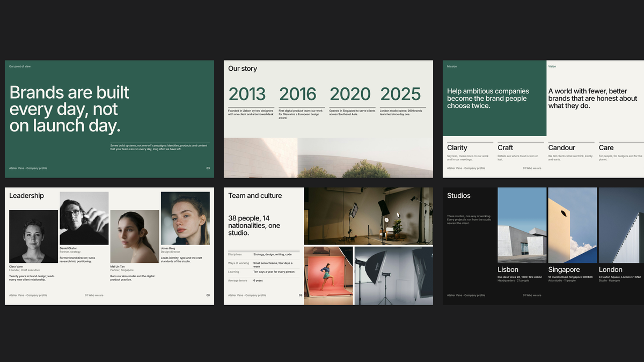This screenshot has height=362, width=644.
Task: Select the "Help ambitious companies" mission statement
Action: click(488, 99)
